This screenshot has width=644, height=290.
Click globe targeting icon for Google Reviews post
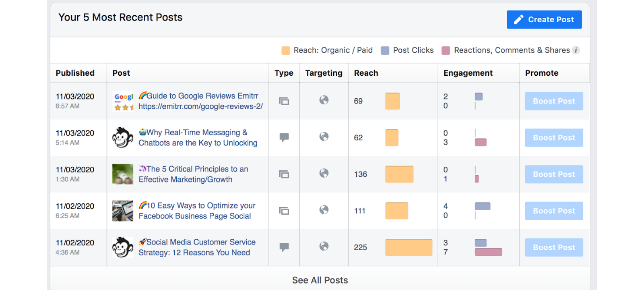324,100
